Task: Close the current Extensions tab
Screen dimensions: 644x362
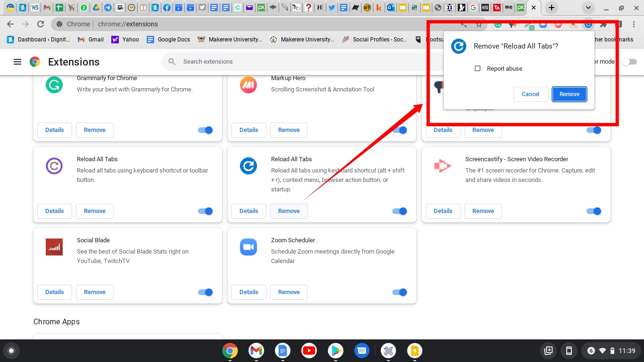Action: click(534, 8)
